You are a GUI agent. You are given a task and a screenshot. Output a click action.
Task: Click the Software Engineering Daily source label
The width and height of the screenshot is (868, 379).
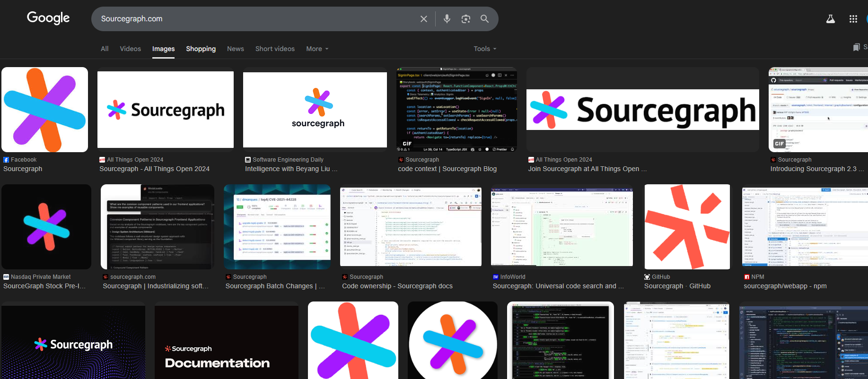(x=288, y=160)
